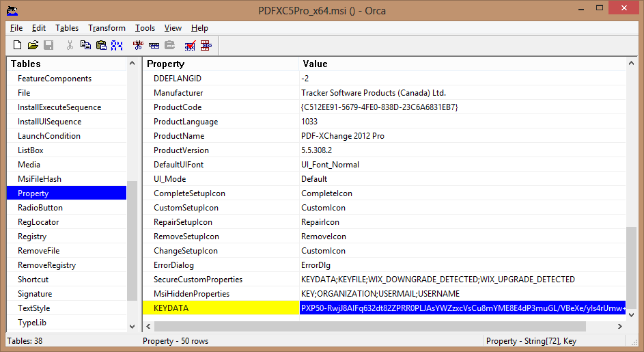
Task: Click the Copy Row toolbar icon
Action: pos(154,45)
